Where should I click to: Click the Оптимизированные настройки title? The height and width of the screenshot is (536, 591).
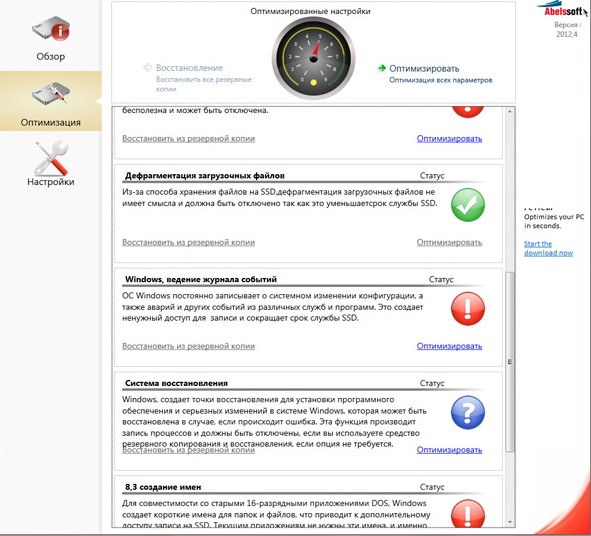310,11
